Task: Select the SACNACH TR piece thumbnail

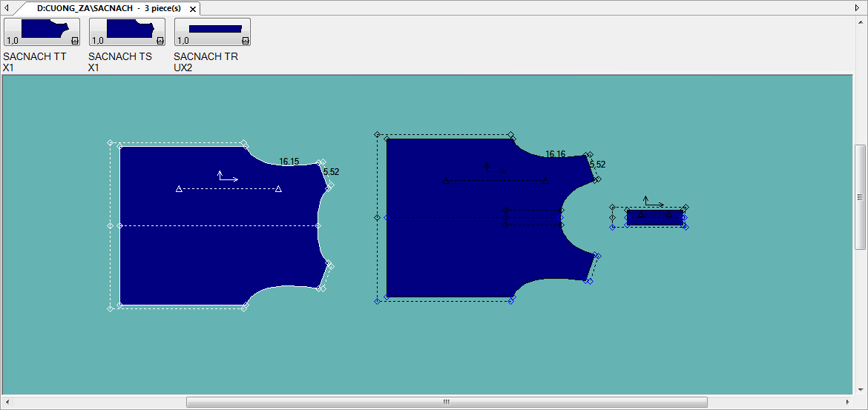Action: (212, 32)
